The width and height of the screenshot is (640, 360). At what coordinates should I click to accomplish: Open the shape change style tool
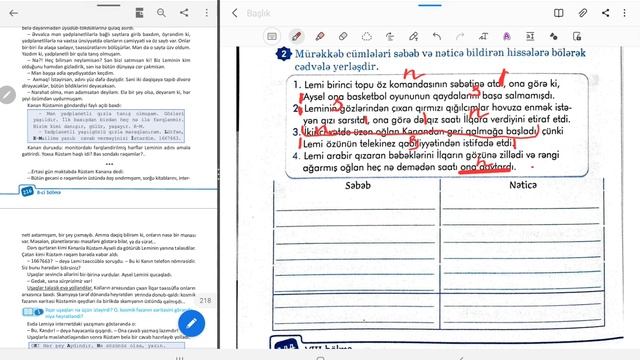coord(553,37)
